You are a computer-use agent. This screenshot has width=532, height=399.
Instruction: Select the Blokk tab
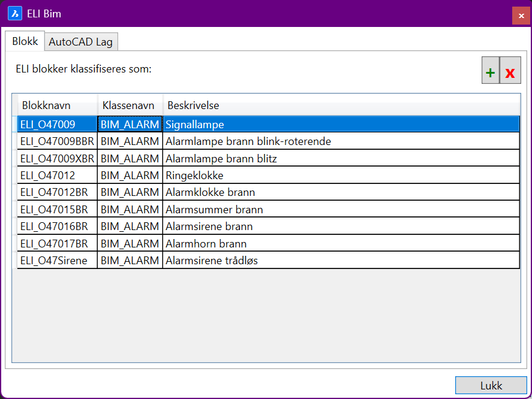[25, 41]
